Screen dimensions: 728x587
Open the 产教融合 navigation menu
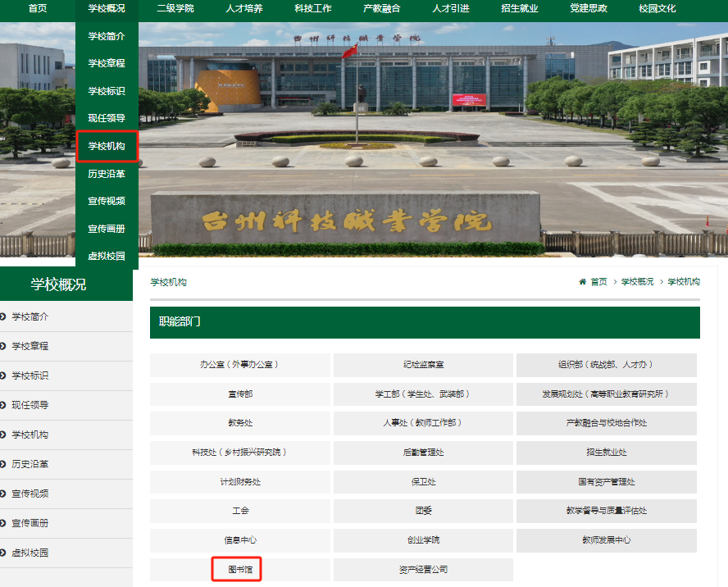coord(382,8)
